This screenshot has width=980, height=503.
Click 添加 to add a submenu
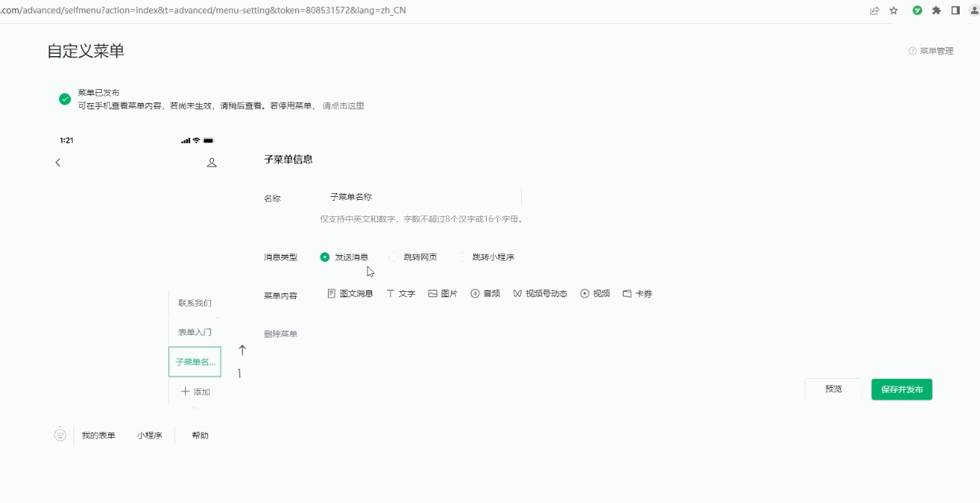coord(195,391)
